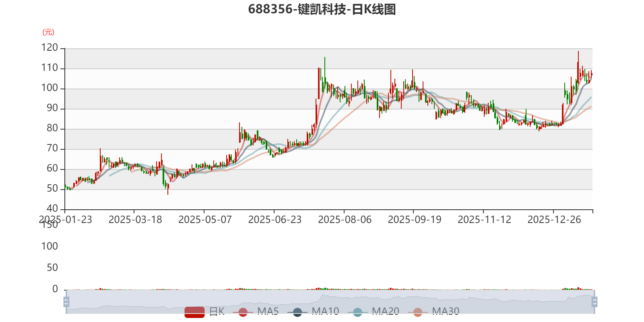644x322 pixels.
Task: Click the 0 volume axis label
Action: [x=55, y=289]
